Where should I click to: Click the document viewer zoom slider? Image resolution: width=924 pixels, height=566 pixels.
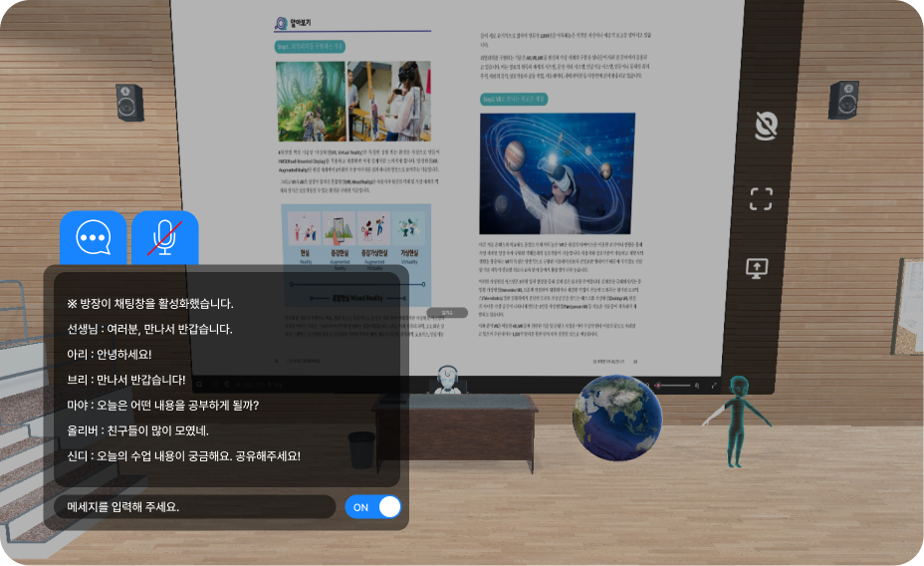(x=674, y=385)
